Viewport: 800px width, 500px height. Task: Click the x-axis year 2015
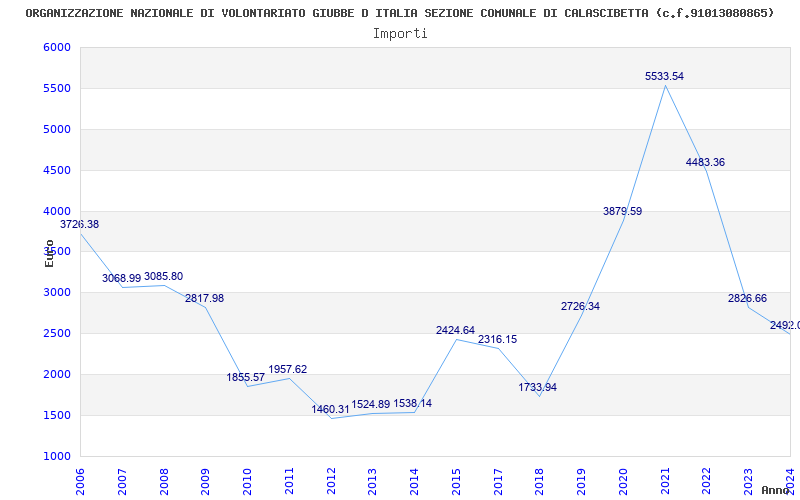pos(457,481)
